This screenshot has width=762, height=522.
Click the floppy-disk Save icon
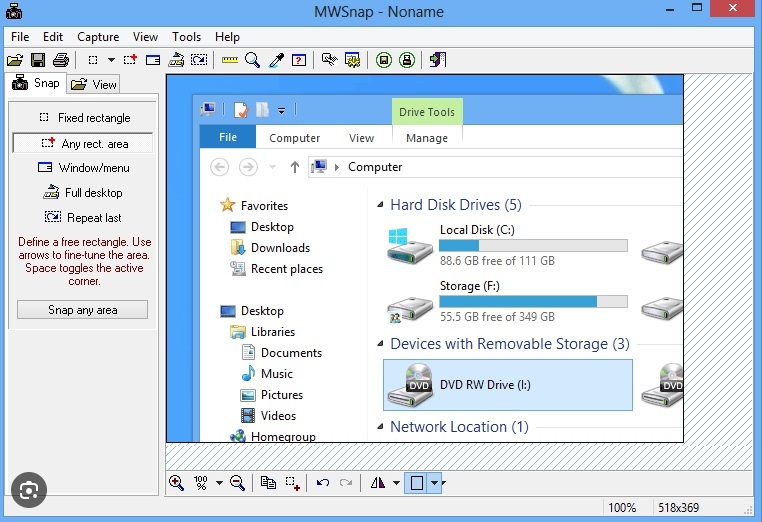coord(38,60)
